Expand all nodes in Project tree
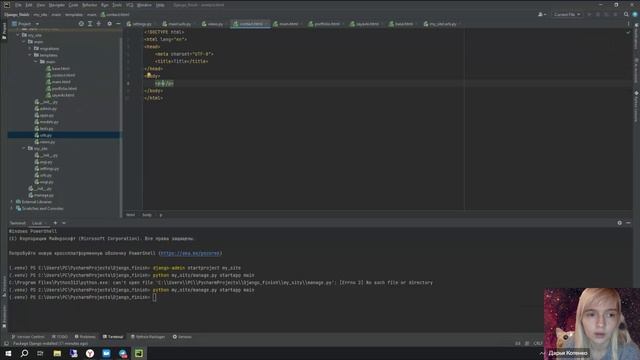 (90, 24)
